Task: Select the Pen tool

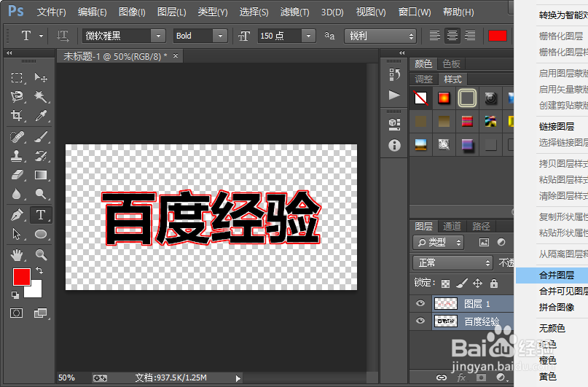Action: tap(17, 215)
